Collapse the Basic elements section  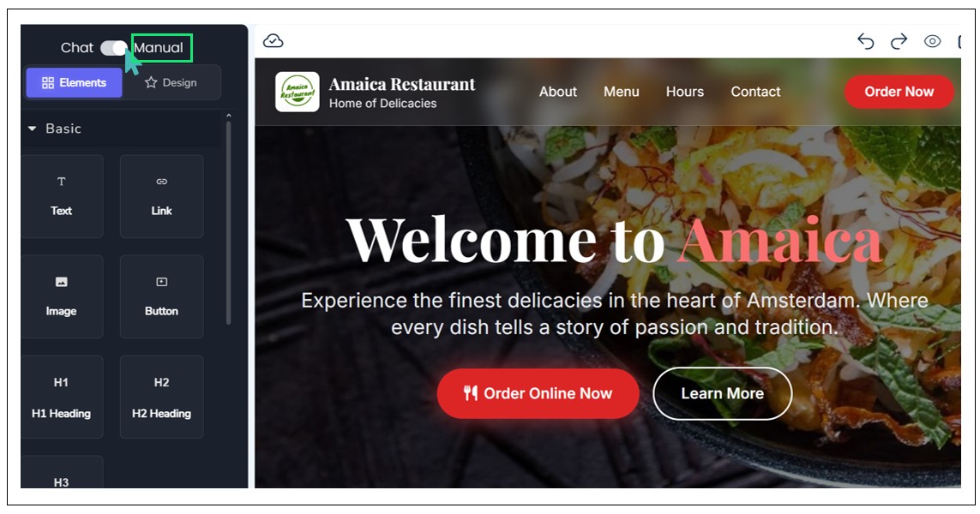(33, 128)
